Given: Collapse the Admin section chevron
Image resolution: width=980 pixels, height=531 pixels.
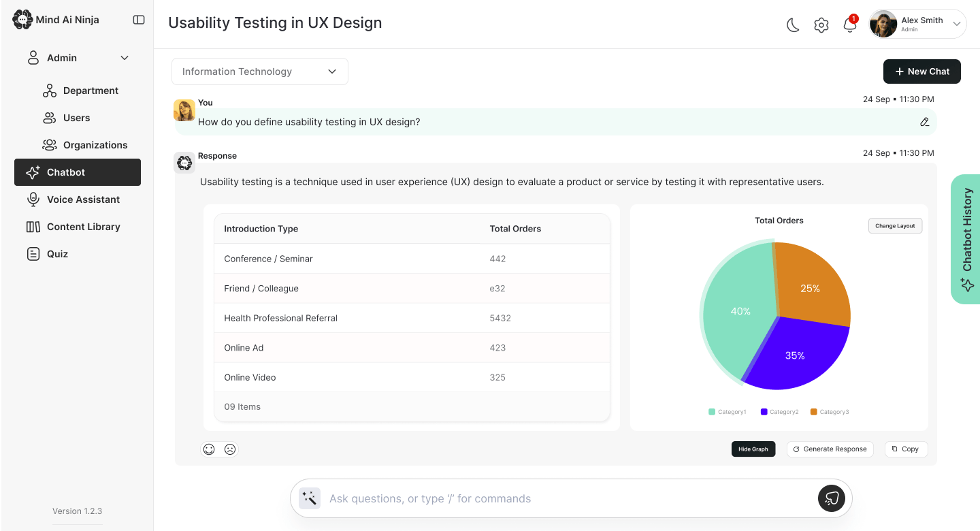Looking at the screenshot, I should click(125, 58).
